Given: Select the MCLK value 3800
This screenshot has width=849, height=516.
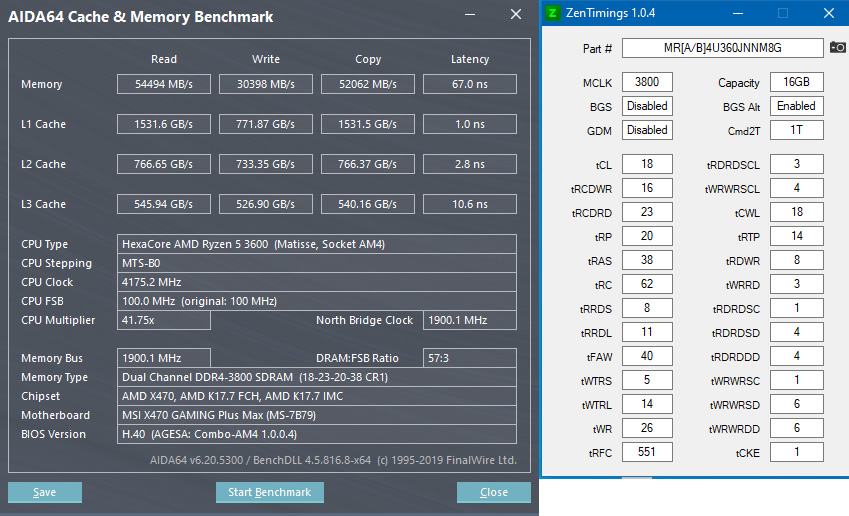Looking at the screenshot, I should (647, 82).
